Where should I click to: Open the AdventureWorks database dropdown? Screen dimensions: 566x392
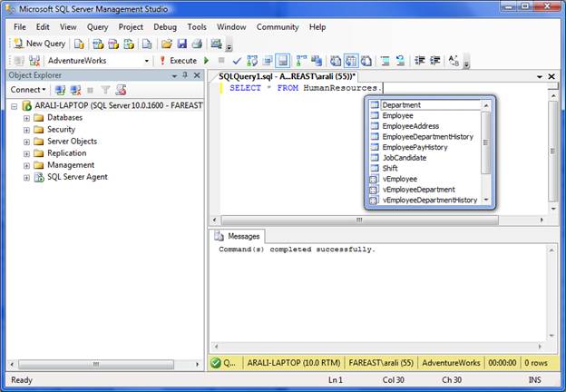[x=147, y=61]
